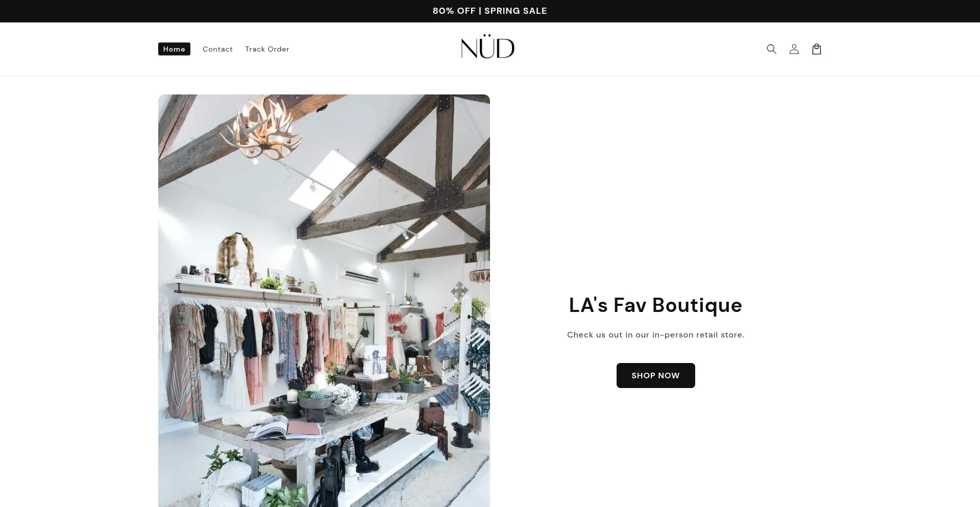This screenshot has width=980, height=507.
Task: Click the boutique interior hero photo
Action: [324, 301]
